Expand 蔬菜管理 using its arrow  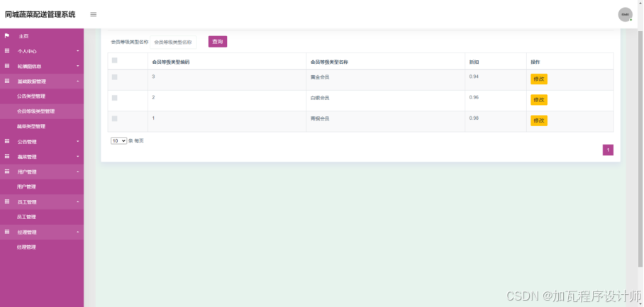(77, 157)
